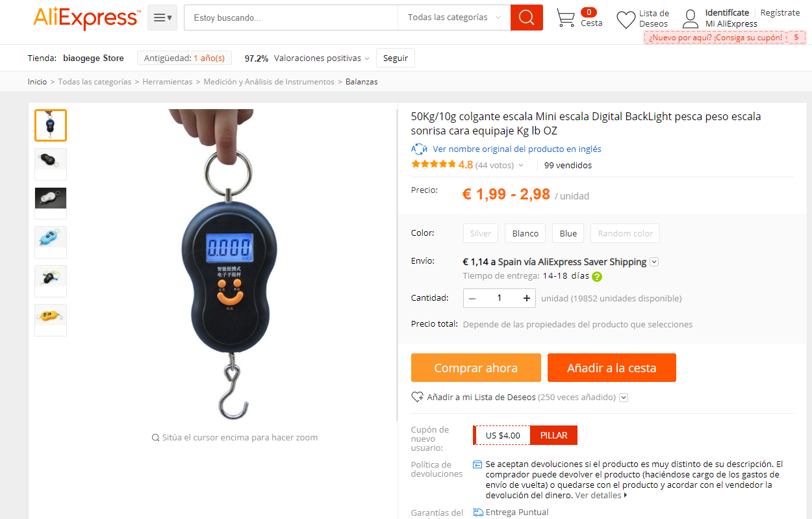
Task: Select the Blue color option
Action: [x=568, y=233]
